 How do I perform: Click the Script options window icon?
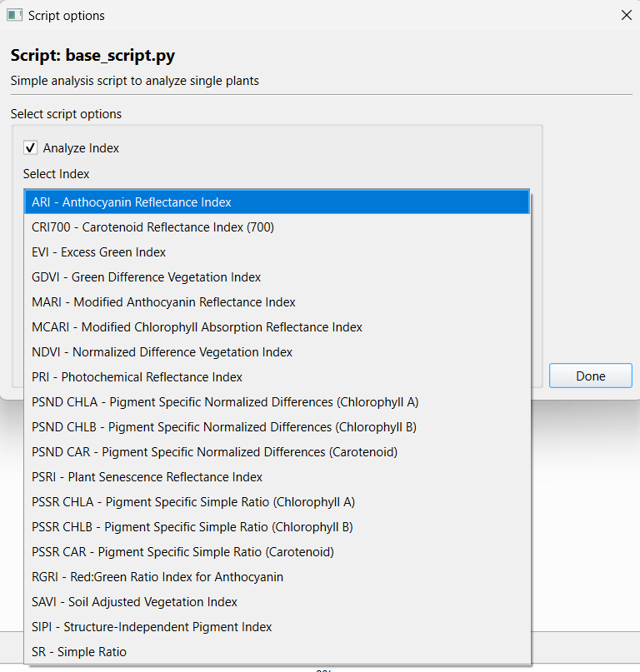click(x=14, y=15)
